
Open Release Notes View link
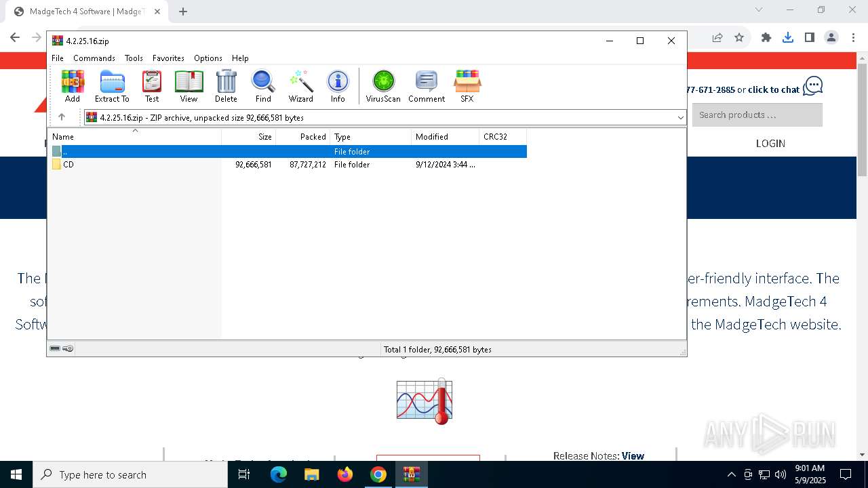click(x=633, y=456)
